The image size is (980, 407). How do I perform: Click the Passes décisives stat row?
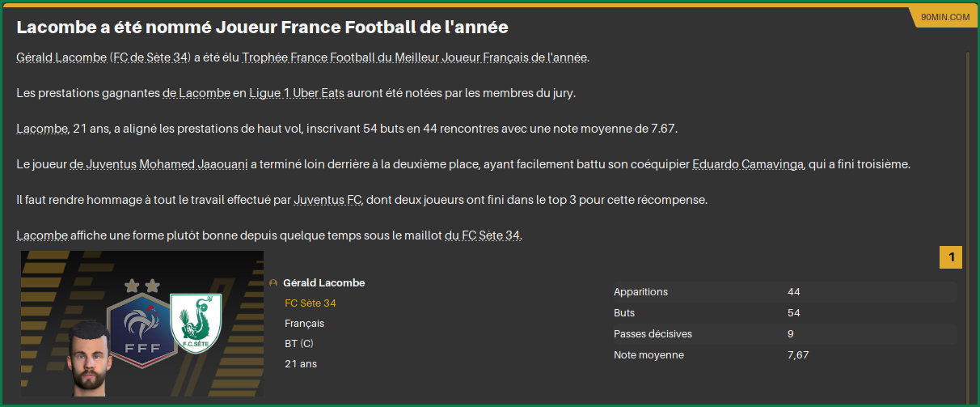coord(783,334)
